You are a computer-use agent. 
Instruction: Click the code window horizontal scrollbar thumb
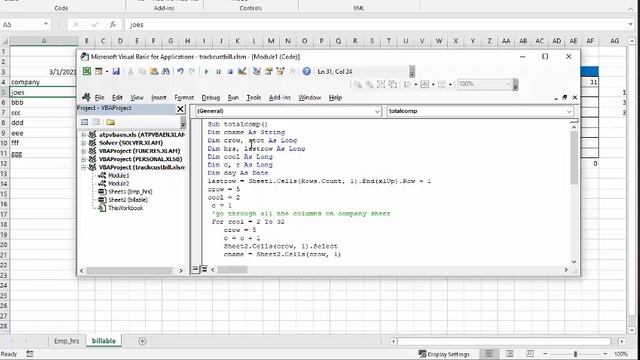232,270
